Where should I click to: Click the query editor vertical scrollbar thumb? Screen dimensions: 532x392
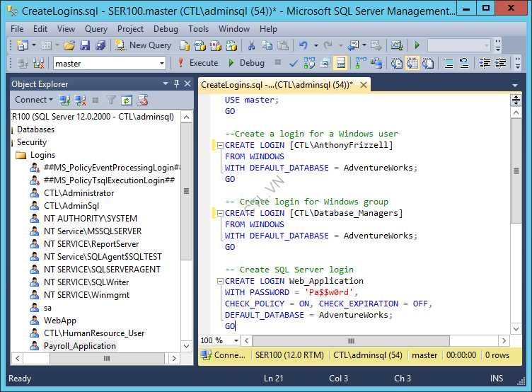[516, 171]
